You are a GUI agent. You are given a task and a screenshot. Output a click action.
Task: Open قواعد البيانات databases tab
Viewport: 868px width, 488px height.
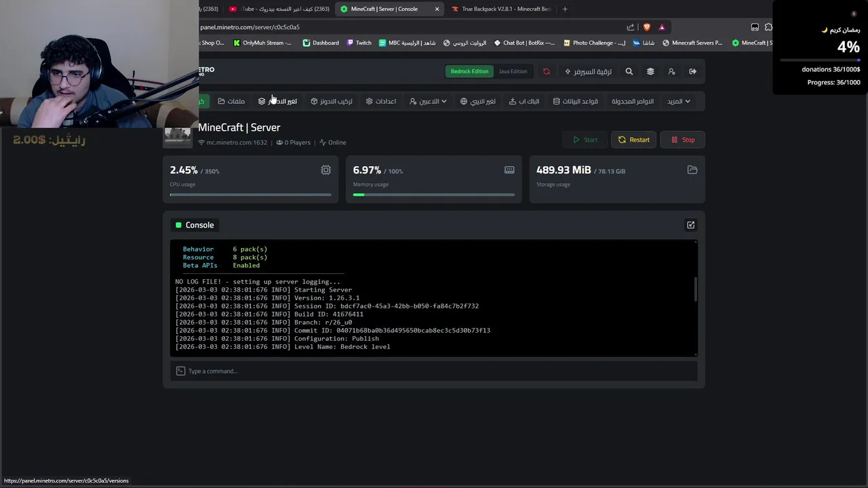tap(576, 101)
